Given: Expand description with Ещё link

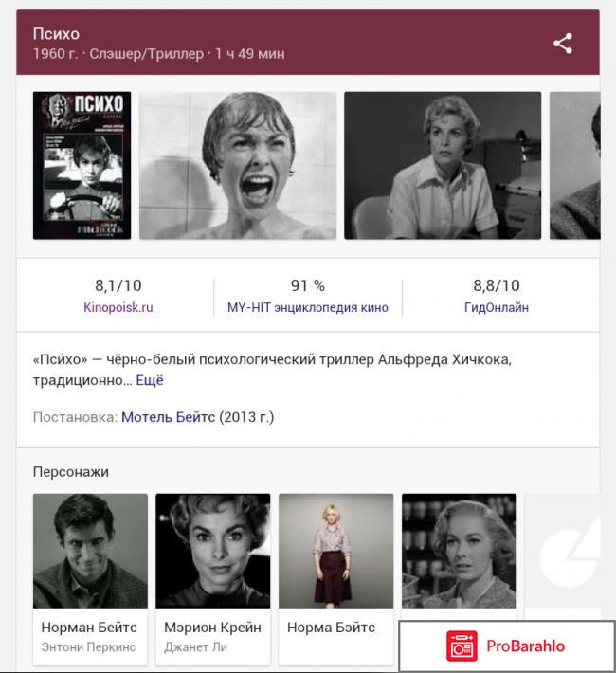Looking at the screenshot, I should click(150, 380).
